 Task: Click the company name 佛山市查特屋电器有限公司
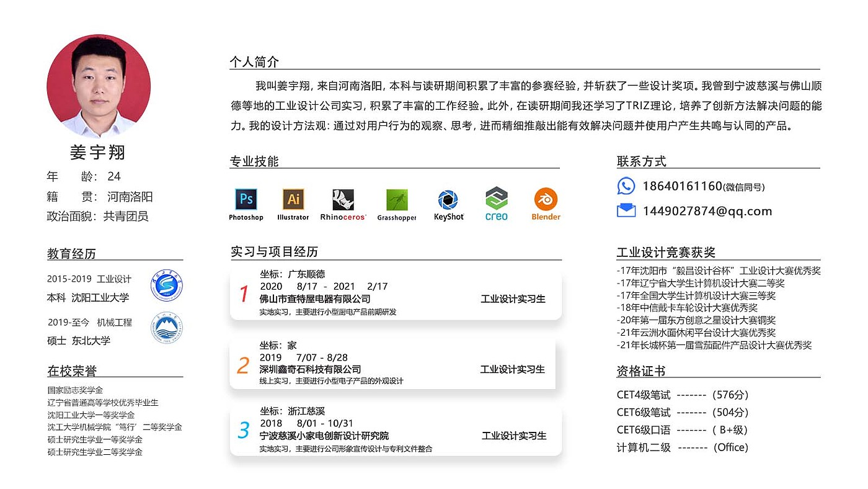point(315,299)
